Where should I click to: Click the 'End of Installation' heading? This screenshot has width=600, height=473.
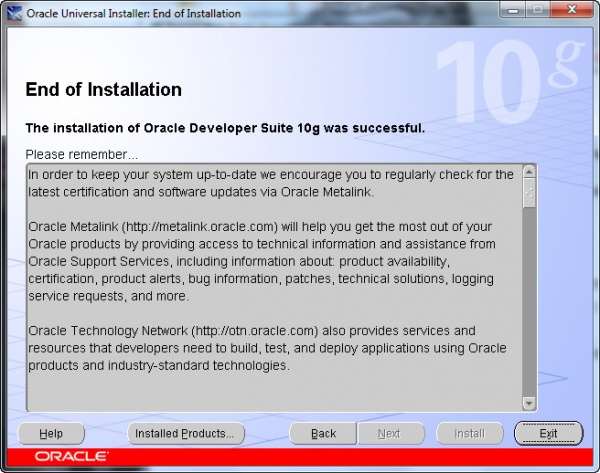tap(103, 90)
